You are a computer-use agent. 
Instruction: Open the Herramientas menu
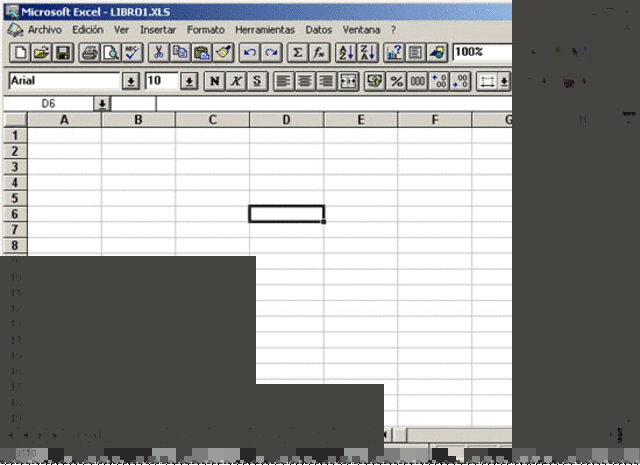click(265, 30)
